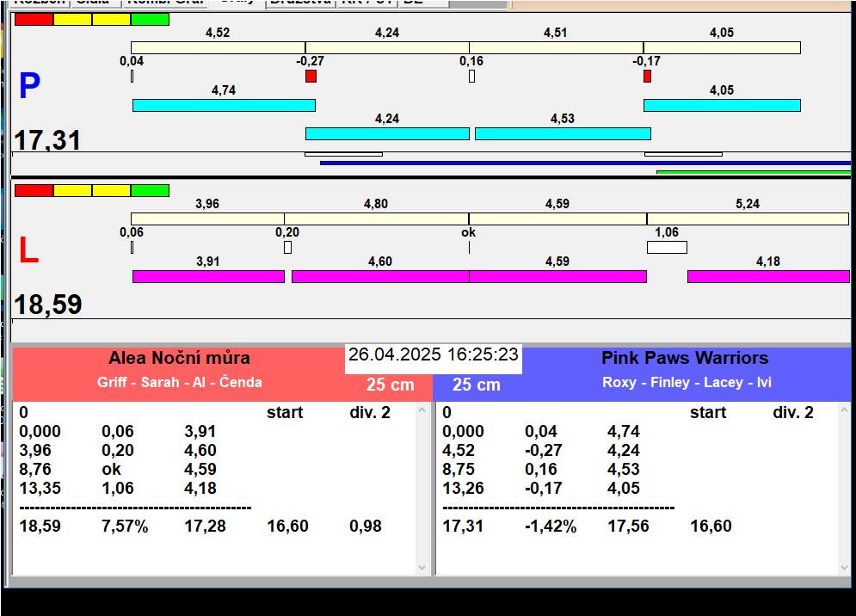
Task: Click the 13,26 split time in right results
Action: 463,488
